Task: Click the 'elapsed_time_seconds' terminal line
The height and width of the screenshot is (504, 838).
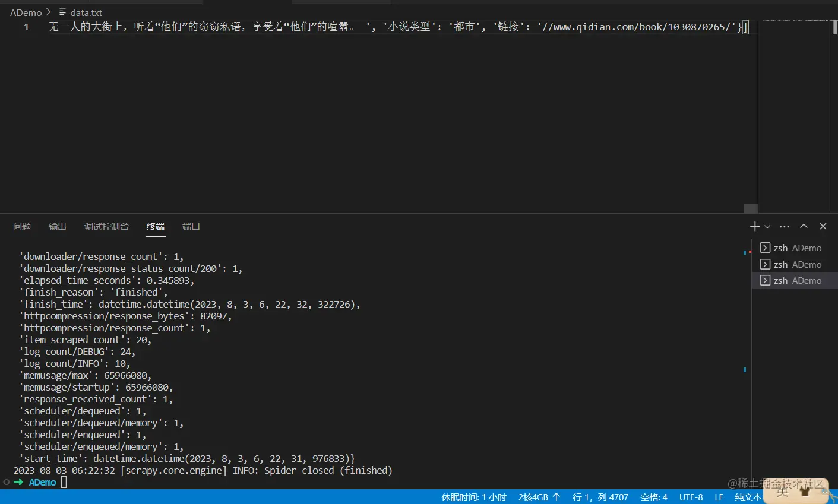Action: pyautogui.click(x=107, y=280)
